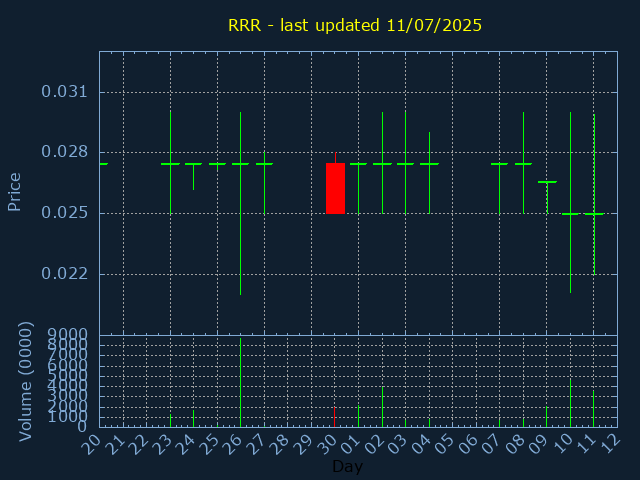This screenshot has height=480, width=640.
Task: Click the green price candle for day 04
Action: coord(429,173)
